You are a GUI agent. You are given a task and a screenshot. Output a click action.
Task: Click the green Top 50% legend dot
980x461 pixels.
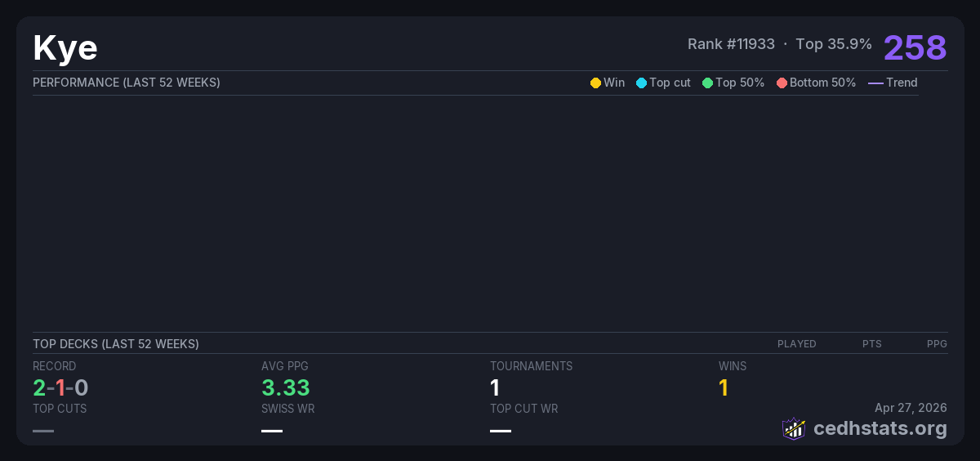(707, 83)
